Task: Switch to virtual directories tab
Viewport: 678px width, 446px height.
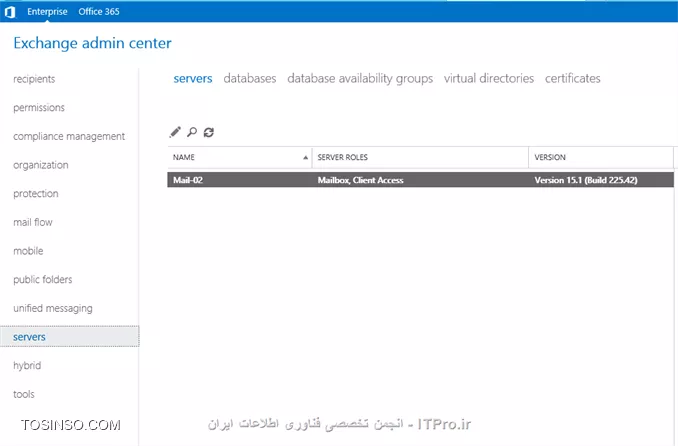Action: tap(489, 79)
